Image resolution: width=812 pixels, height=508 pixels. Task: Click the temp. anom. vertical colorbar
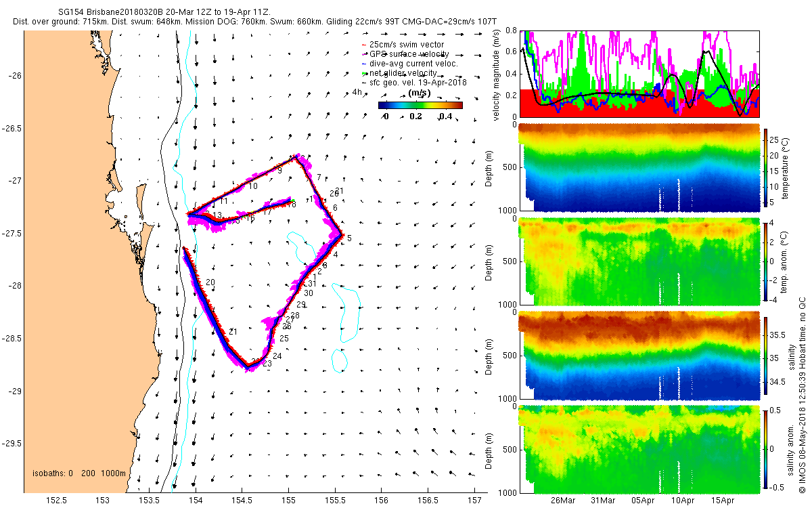click(767, 261)
